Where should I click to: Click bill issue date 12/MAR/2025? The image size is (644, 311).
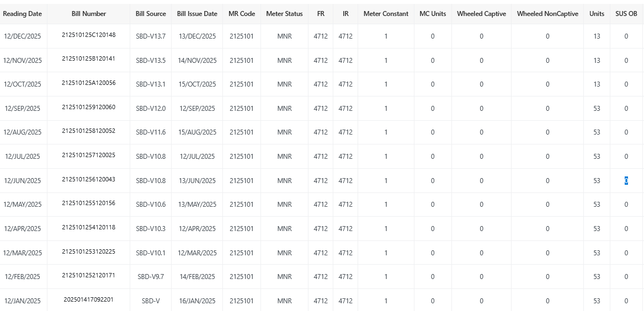[197, 253]
